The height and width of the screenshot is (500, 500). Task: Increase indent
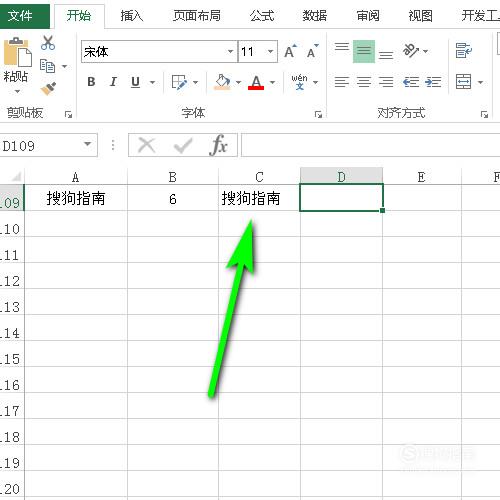(433, 82)
